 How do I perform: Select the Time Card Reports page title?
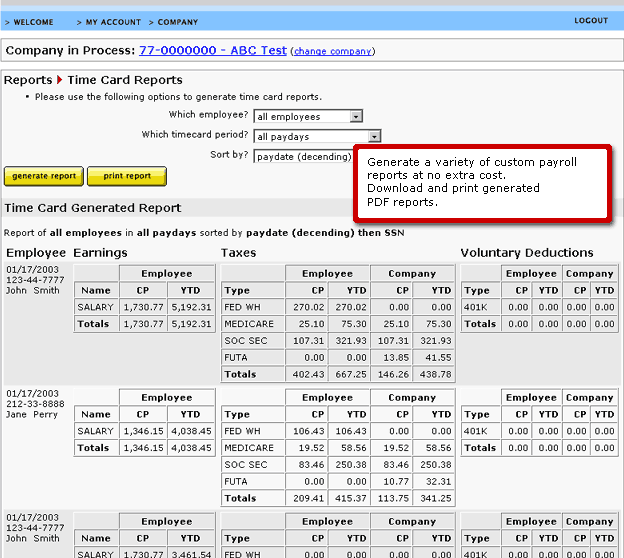pyautogui.click(x=125, y=80)
